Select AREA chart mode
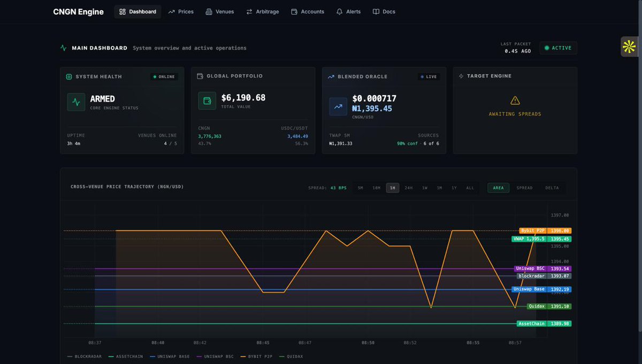The image size is (642, 364). coord(498,188)
